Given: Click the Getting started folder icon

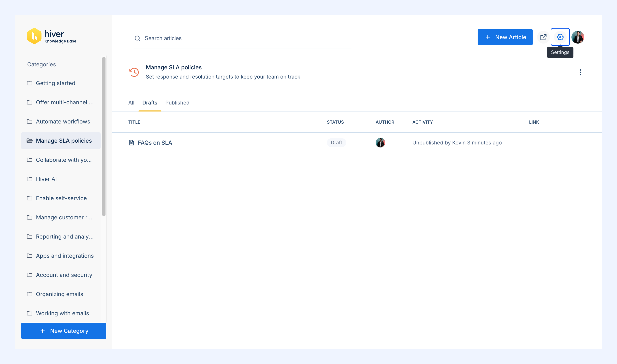Looking at the screenshot, I should click(x=29, y=83).
